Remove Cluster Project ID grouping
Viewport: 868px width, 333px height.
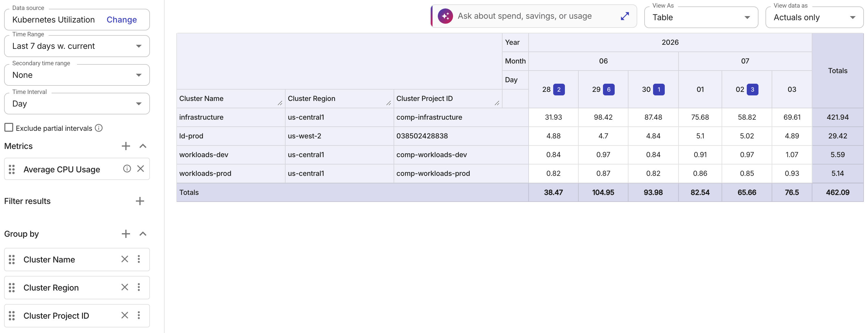coord(125,315)
